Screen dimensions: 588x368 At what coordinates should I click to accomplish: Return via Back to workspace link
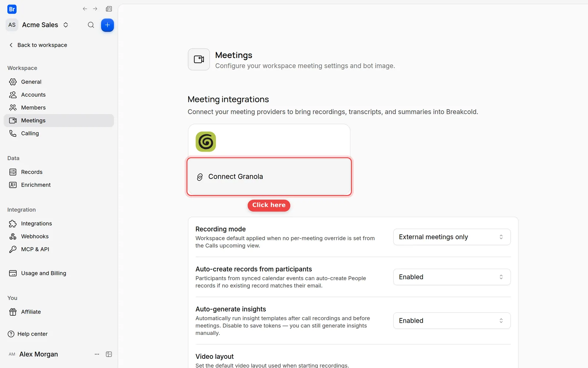(x=38, y=45)
